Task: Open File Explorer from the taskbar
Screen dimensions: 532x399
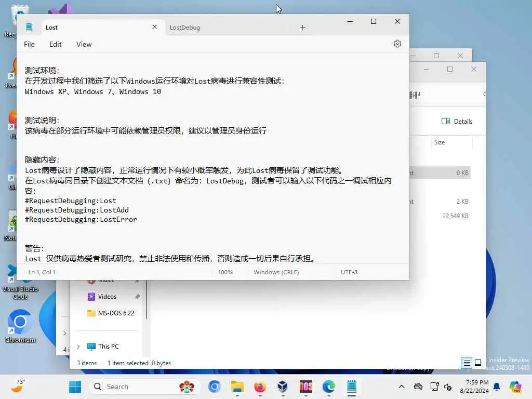Action: [x=237, y=387]
